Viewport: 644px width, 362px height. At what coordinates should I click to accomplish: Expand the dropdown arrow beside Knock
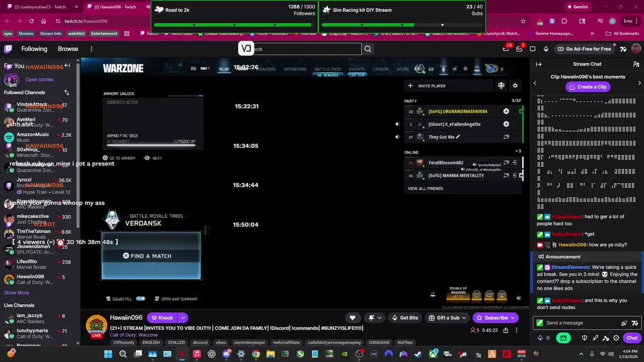[183, 318]
